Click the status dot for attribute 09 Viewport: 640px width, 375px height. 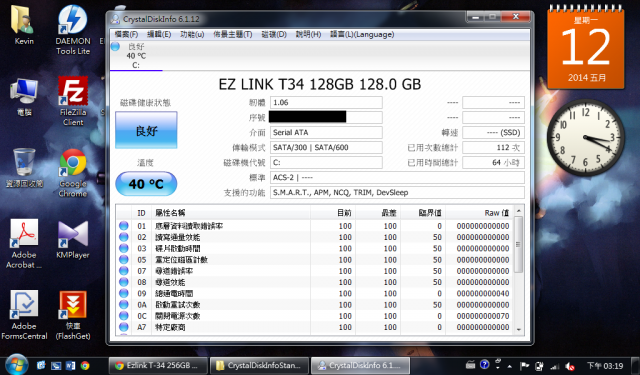pos(124,293)
